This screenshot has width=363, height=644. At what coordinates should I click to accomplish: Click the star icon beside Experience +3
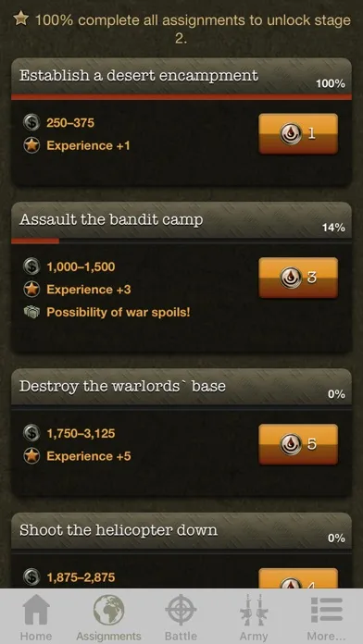coord(31,290)
